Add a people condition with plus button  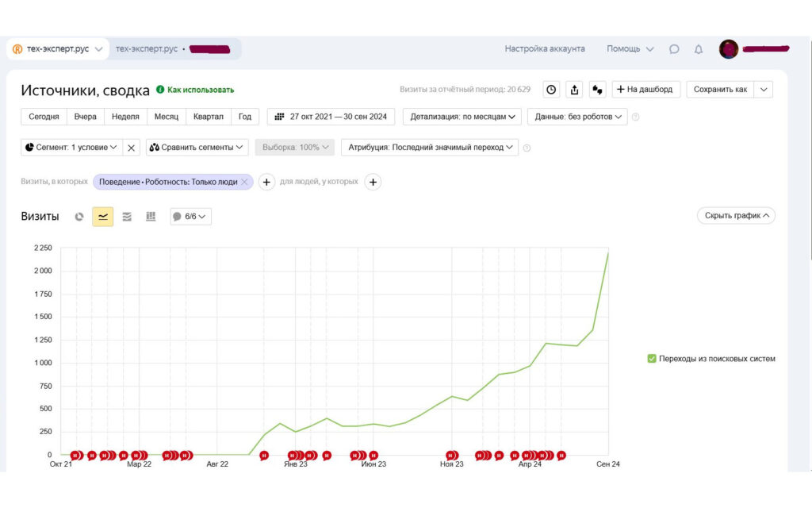point(373,182)
